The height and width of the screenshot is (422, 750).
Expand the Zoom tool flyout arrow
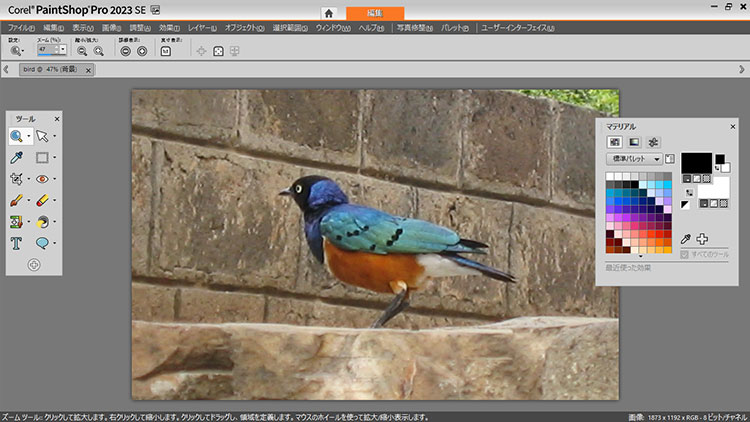pos(29,136)
